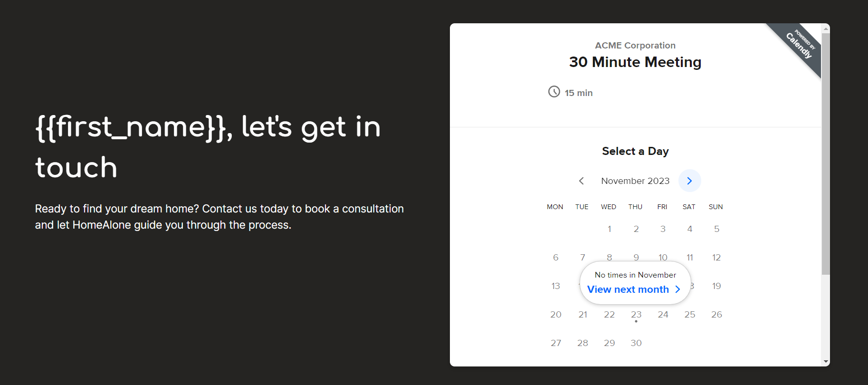The image size is (868, 385).
Task: Select November 1 on the calendar
Action: point(610,229)
